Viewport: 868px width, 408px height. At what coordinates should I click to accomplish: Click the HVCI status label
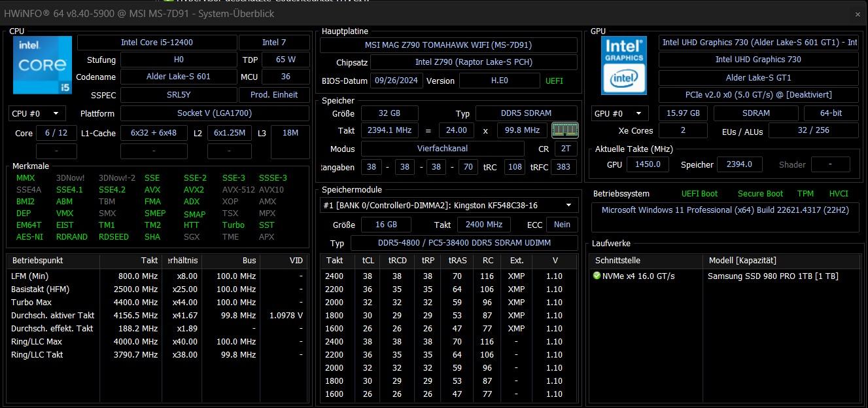click(x=839, y=194)
